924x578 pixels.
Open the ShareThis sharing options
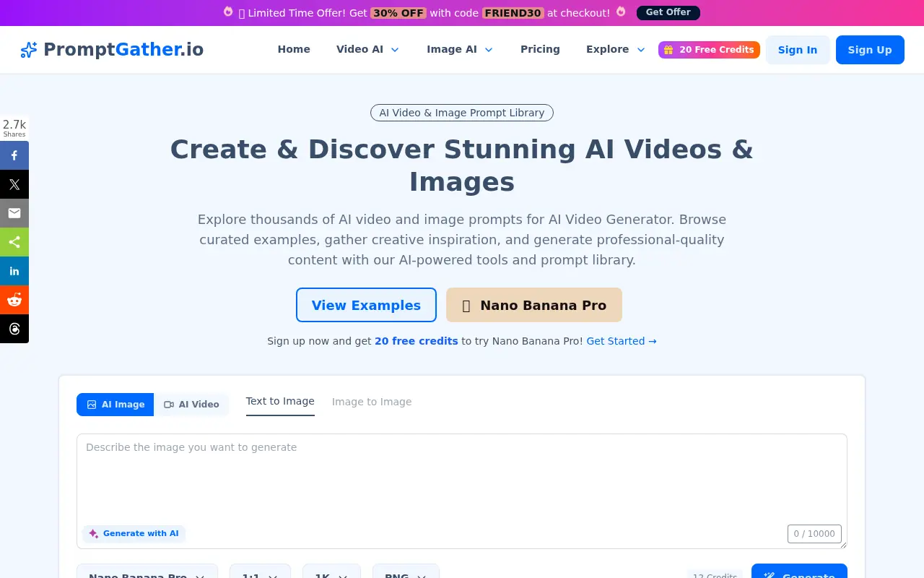(x=14, y=242)
